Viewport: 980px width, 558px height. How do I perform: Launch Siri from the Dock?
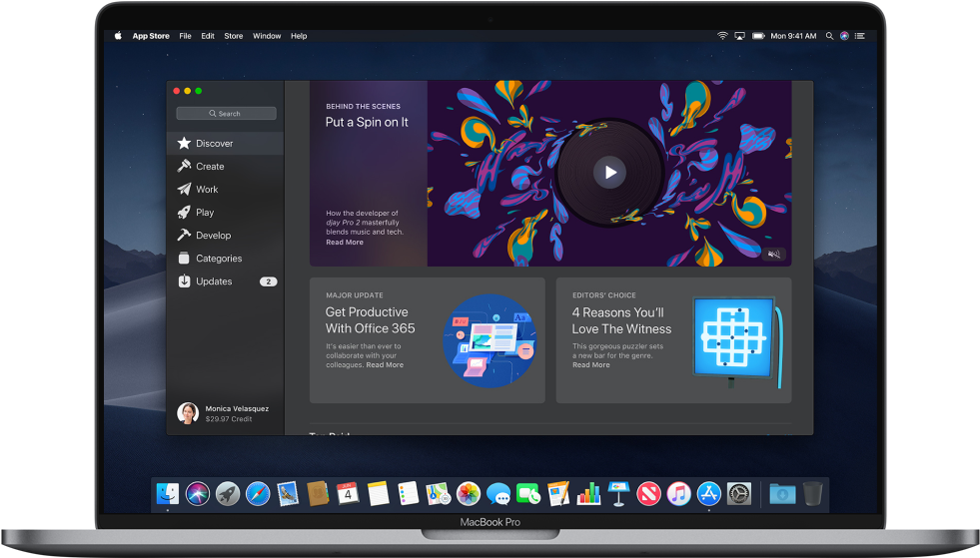(198, 494)
